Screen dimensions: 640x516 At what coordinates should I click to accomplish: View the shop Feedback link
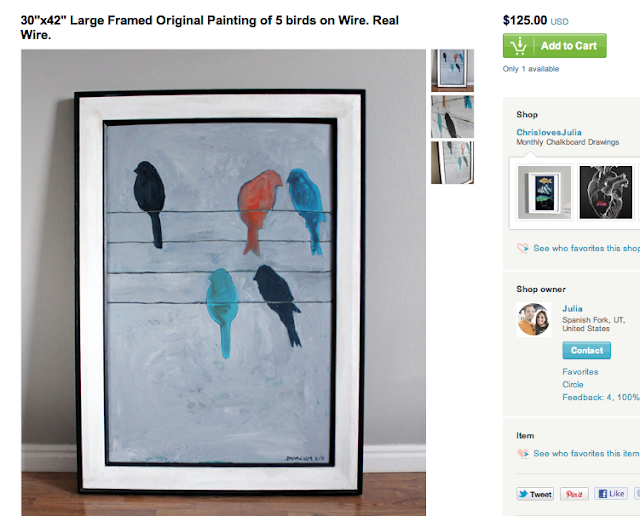(x=601, y=397)
